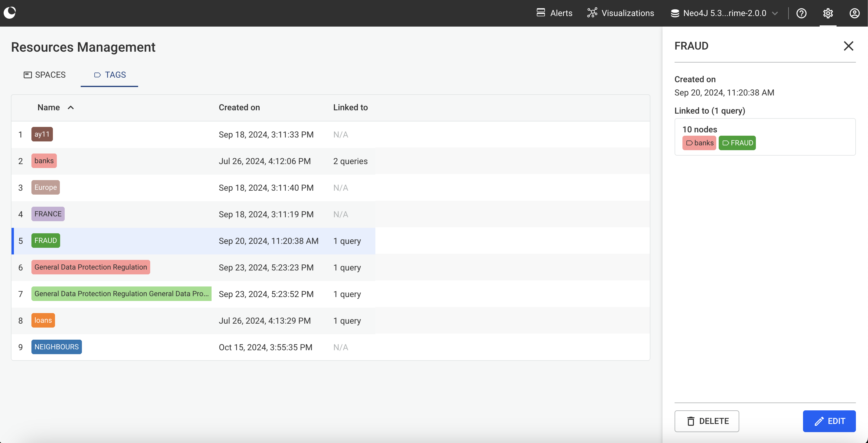Screen dimensions: 868x443
Task: Open the Visualizations view
Action: 620,13
